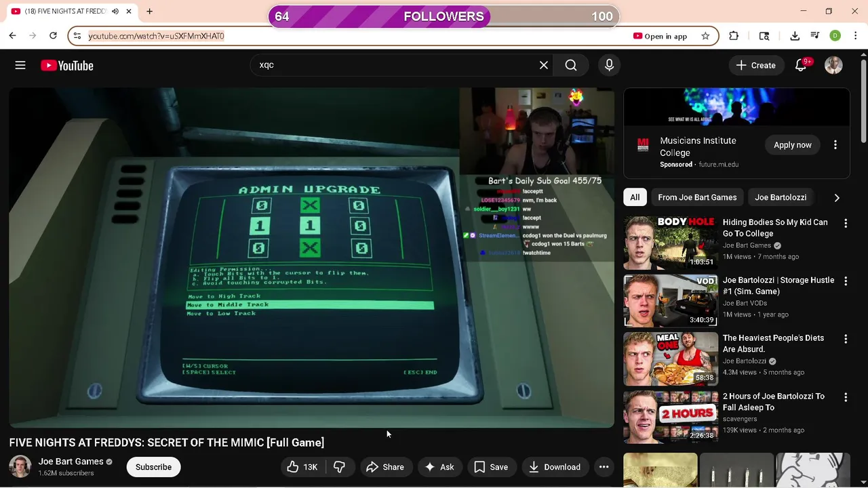Open Musicians Institute ad options menu
868x488 pixels.
pos(835,145)
